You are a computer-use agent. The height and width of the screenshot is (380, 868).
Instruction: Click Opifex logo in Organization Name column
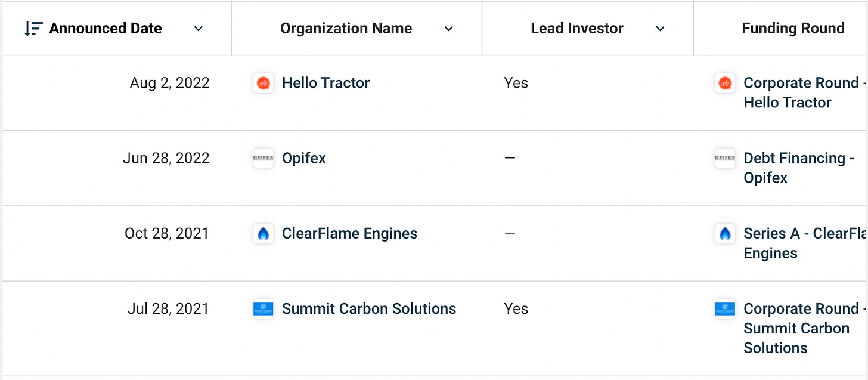coord(263,159)
